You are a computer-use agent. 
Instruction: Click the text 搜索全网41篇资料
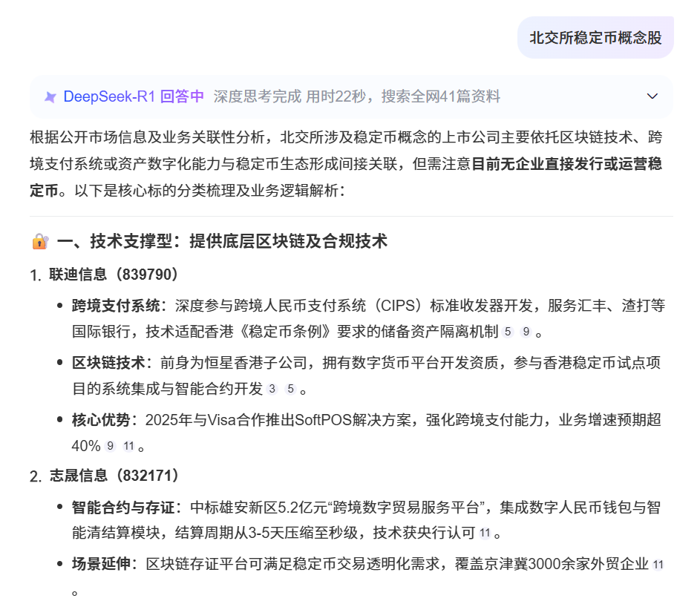[x=441, y=96]
